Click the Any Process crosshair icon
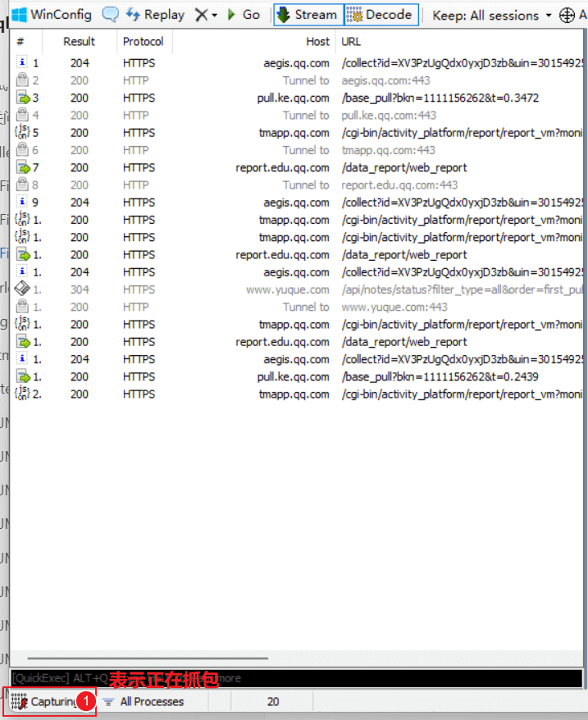 (x=567, y=16)
